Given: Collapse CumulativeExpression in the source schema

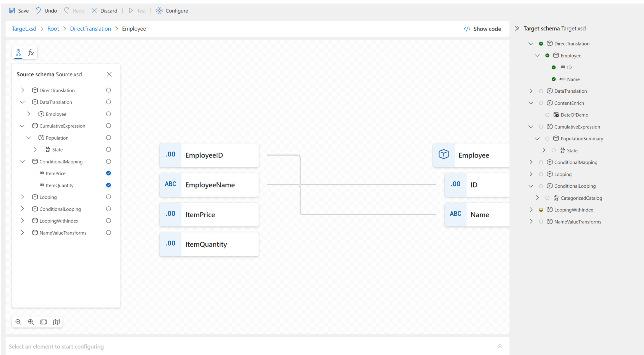Looking at the screenshot, I should (22, 126).
